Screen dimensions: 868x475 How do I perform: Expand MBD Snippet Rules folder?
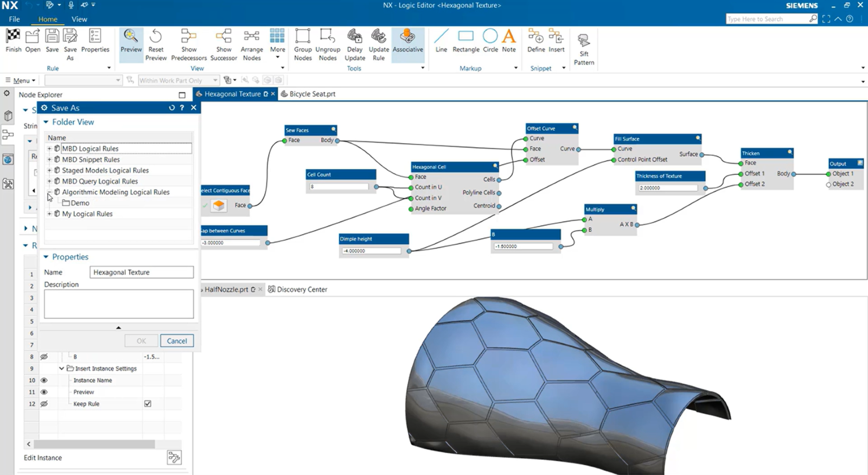click(x=49, y=159)
